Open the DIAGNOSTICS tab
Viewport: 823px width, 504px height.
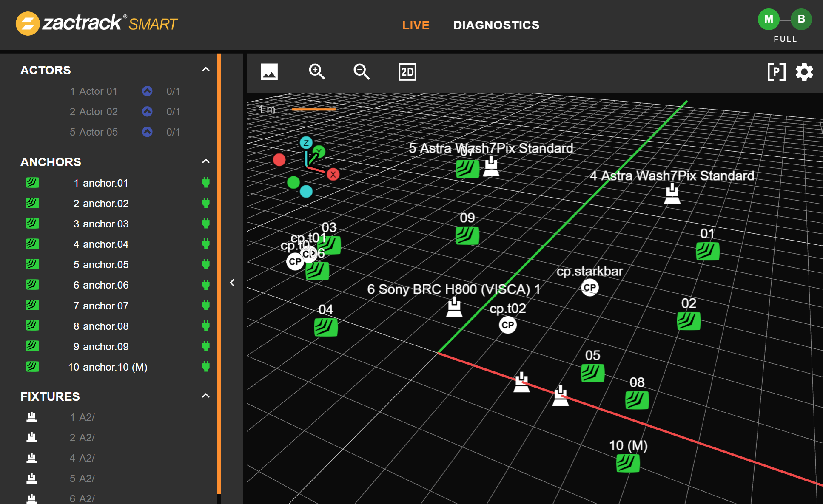tap(496, 25)
